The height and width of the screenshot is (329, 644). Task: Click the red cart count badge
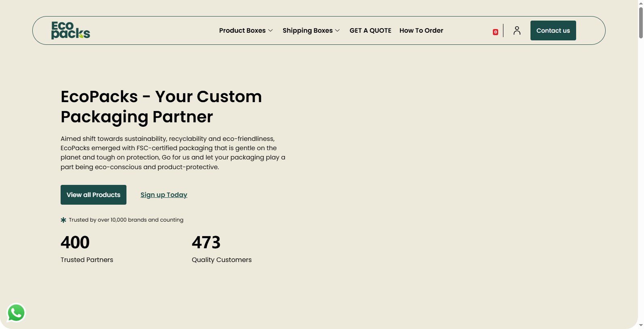[495, 32]
